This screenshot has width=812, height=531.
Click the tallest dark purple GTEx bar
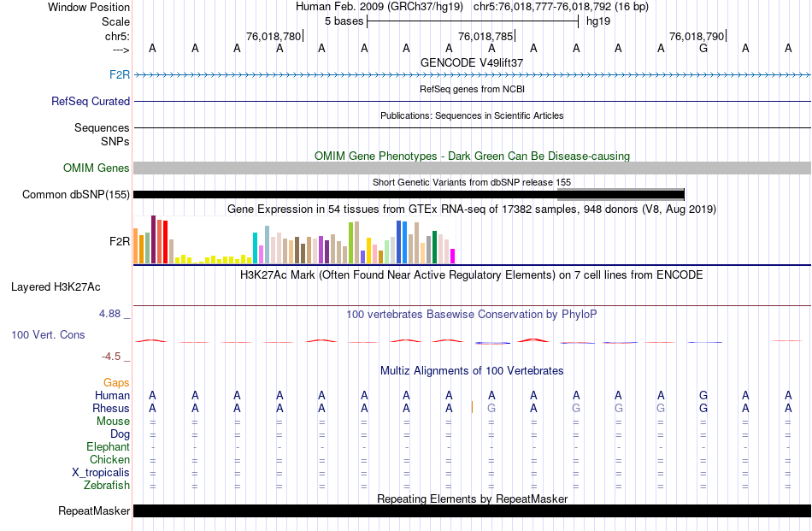coord(153,239)
